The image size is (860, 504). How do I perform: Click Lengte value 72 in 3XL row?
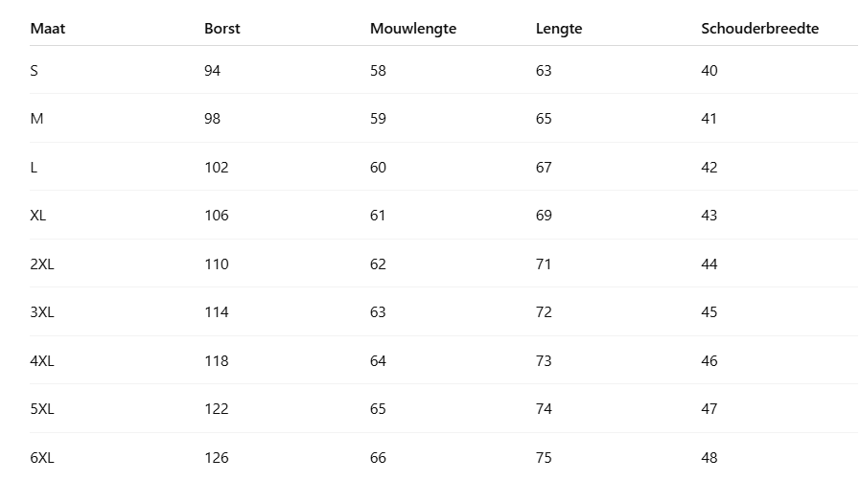(x=544, y=312)
